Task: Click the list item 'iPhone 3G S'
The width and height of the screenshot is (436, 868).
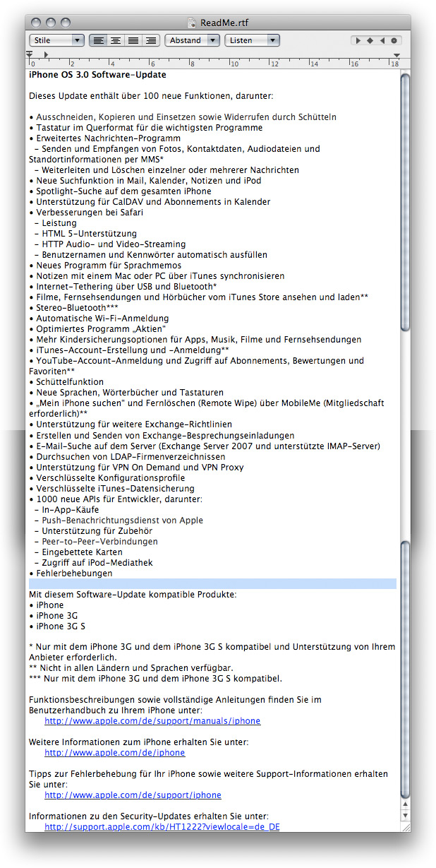Action: coord(59,626)
